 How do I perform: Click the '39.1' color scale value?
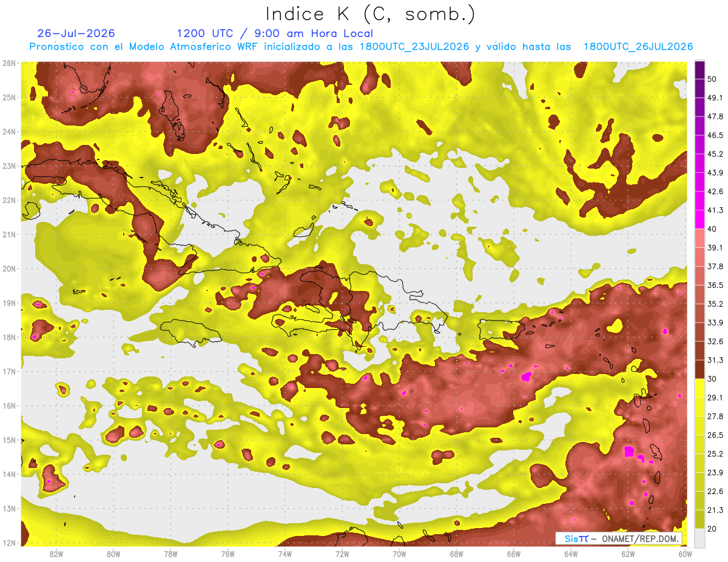pos(715,247)
